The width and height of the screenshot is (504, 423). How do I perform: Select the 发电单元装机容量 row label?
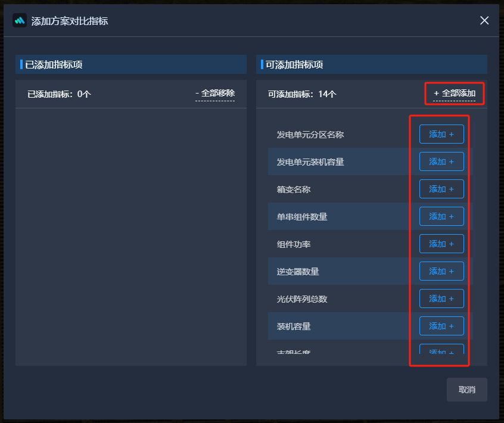310,161
